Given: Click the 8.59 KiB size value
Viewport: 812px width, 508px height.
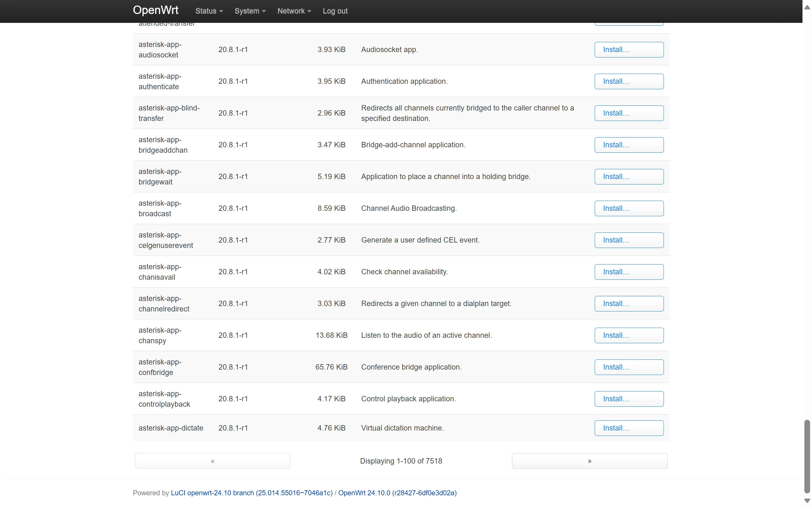Looking at the screenshot, I should [331, 208].
